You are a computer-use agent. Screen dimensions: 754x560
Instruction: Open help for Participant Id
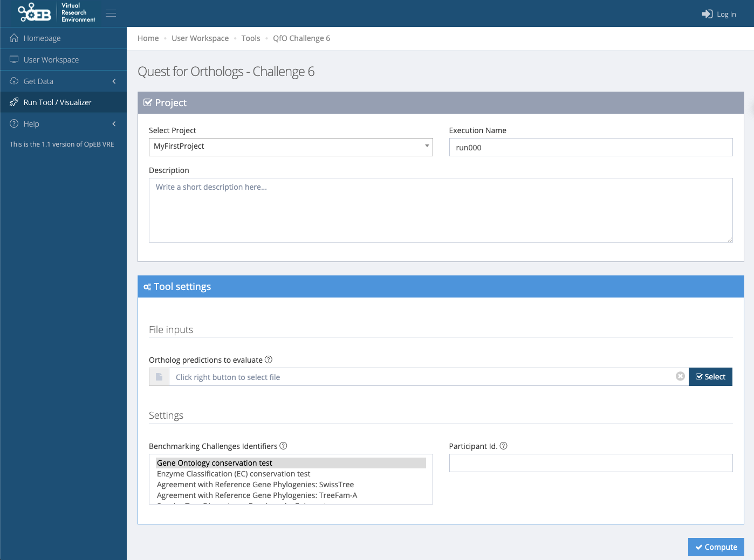pos(504,446)
